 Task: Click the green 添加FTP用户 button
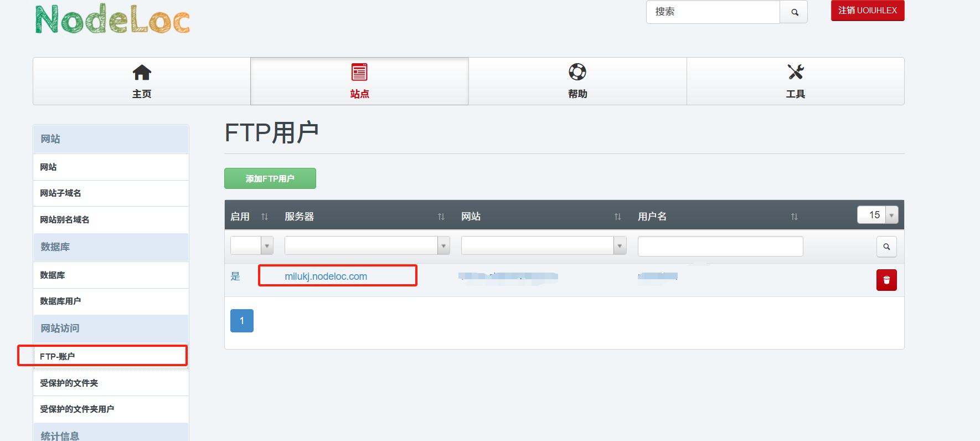point(270,178)
